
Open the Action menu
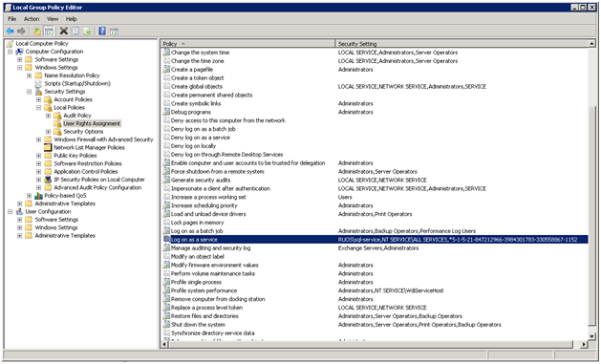click(x=32, y=19)
